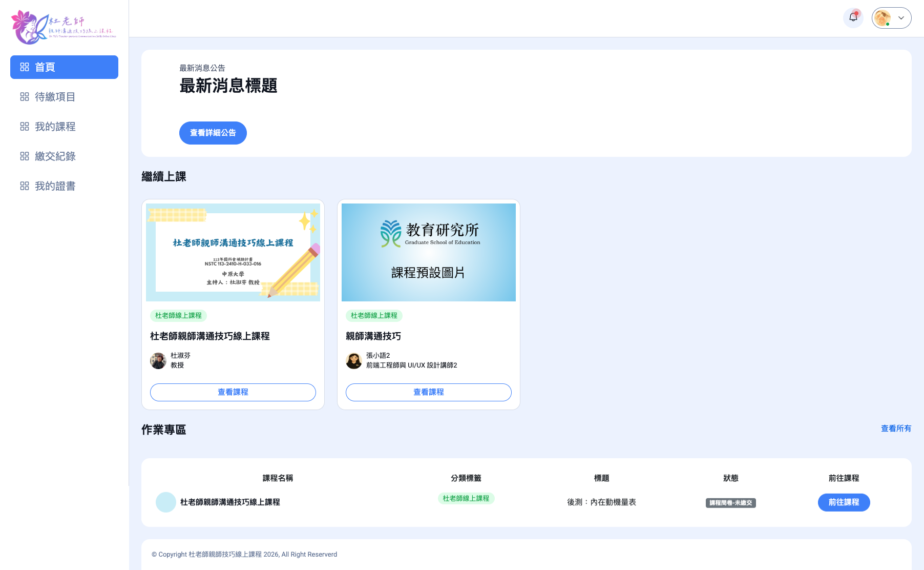Click the light blue circle in homework row
The image size is (924, 570).
click(165, 502)
